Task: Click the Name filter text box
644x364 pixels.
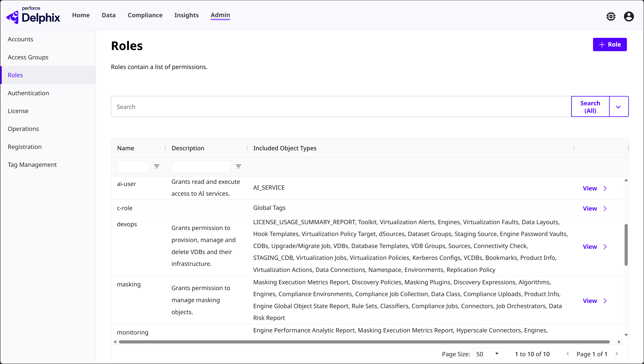Action: tap(133, 167)
